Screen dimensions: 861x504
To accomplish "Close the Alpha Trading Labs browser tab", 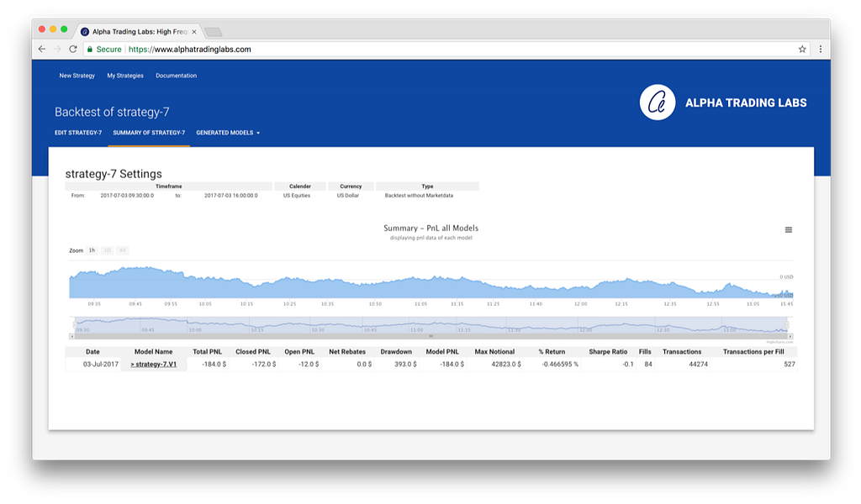I will click(x=194, y=32).
